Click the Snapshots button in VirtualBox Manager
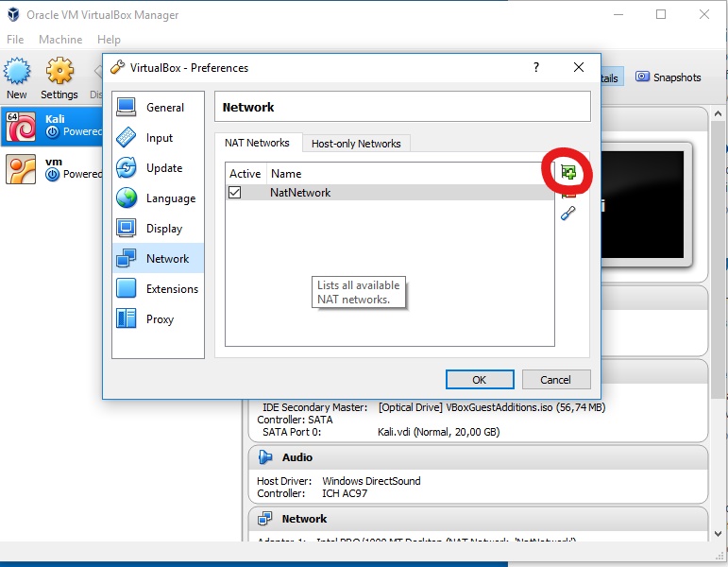Screen dimensions: 728x567 pos(669,77)
